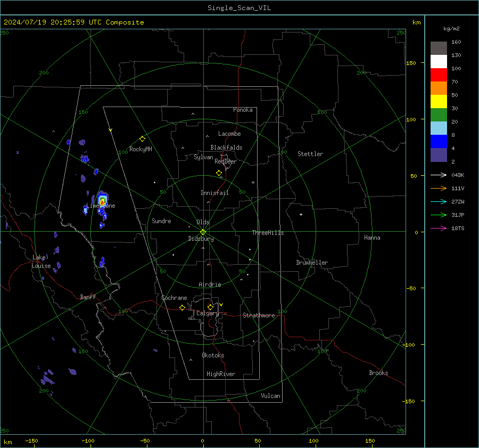Pick the white 100-130 legend color
The height and width of the screenshot is (448, 479).
(439, 61)
